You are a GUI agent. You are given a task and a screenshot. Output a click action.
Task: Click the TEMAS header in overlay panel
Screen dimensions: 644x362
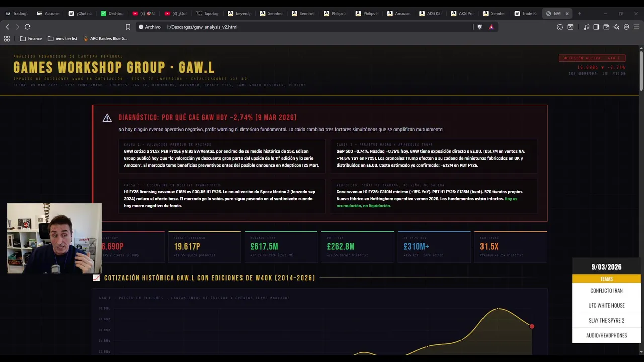(x=606, y=279)
